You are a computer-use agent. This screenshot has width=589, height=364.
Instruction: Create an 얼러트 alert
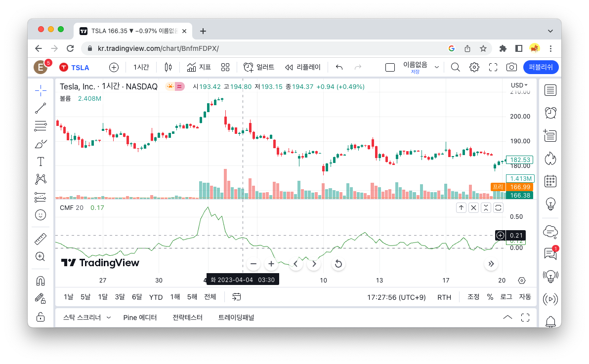pyautogui.click(x=259, y=67)
